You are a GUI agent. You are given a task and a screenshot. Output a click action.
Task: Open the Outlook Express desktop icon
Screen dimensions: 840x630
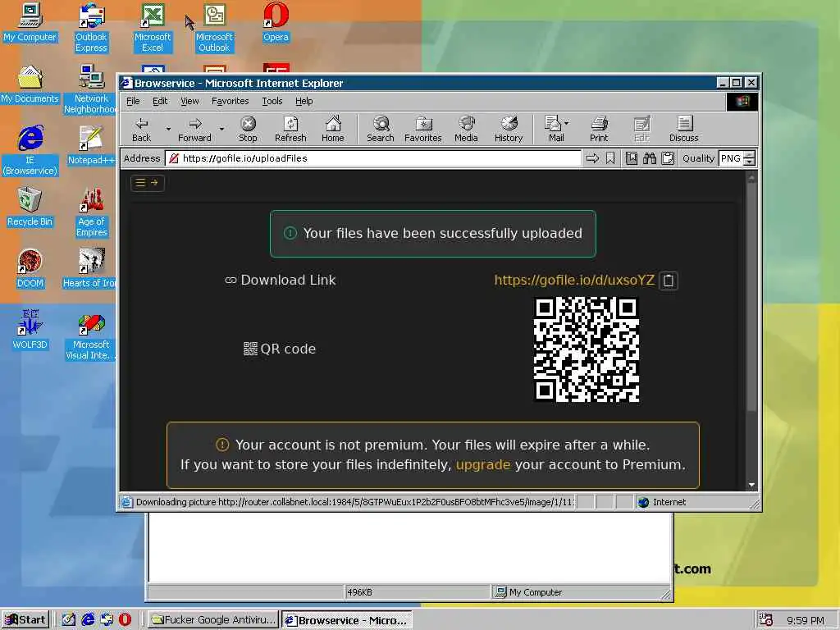pos(91,27)
